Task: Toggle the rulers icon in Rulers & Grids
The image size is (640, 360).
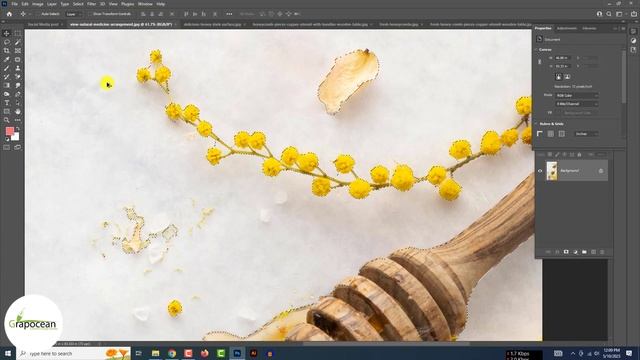Action: pyautogui.click(x=540, y=134)
